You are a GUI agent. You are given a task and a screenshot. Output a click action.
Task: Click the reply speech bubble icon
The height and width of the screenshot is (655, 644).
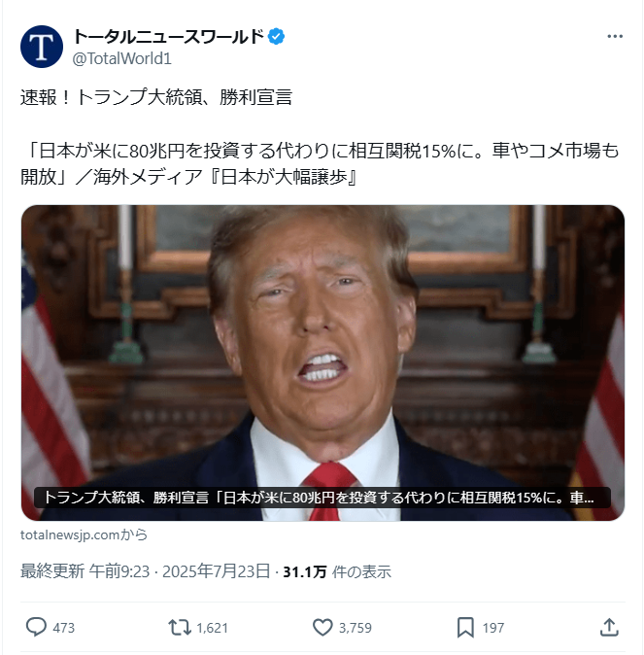pyautogui.click(x=36, y=627)
